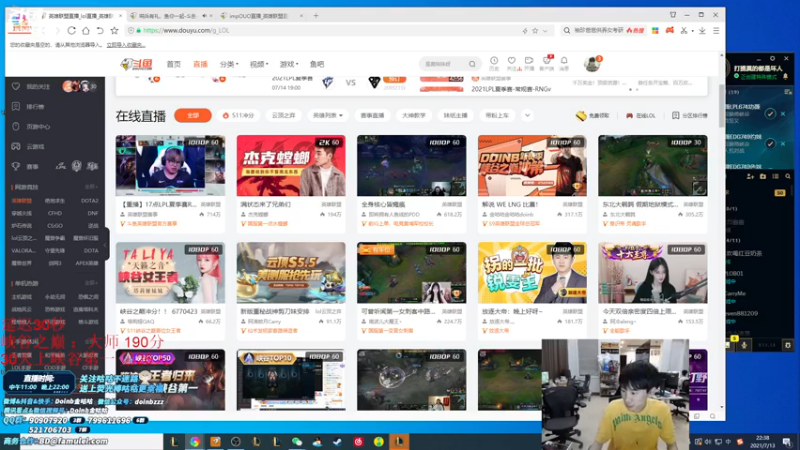Click the free-claim ticket icon
This screenshot has width=800, height=450.
click(x=581, y=116)
